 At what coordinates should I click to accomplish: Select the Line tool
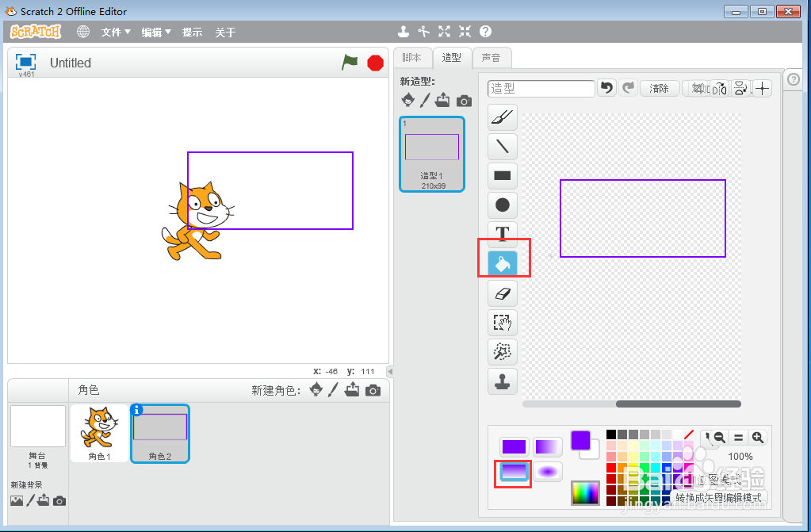click(503, 146)
